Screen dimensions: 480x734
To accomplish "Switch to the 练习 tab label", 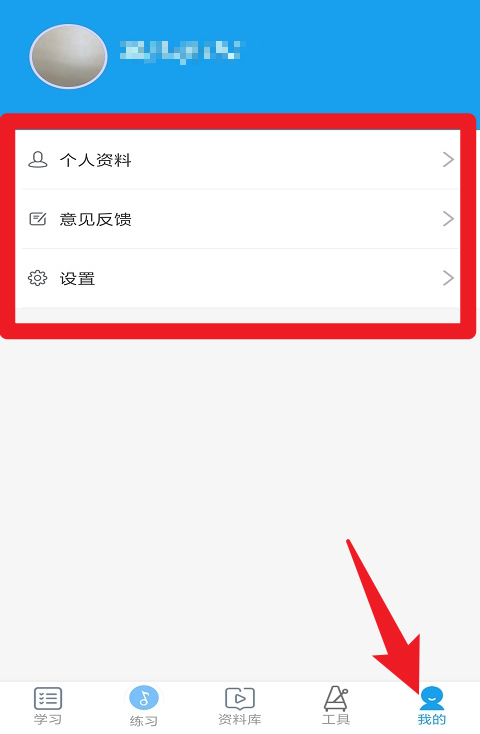I will click(x=144, y=720).
